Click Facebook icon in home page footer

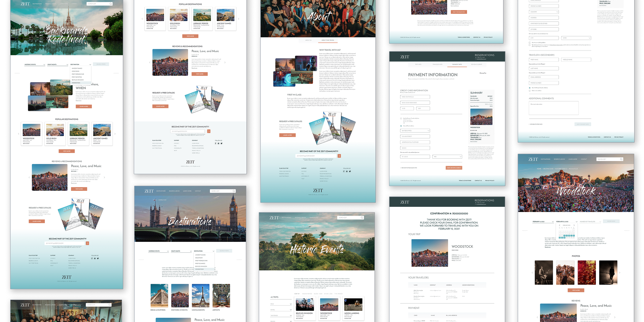[x=92, y=258]
